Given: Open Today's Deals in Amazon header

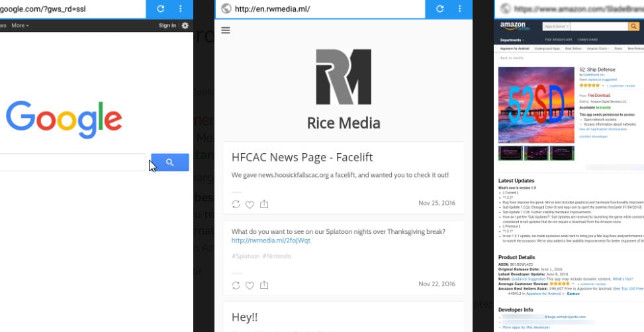Looking at the screenshot, I should coord(587,40).
